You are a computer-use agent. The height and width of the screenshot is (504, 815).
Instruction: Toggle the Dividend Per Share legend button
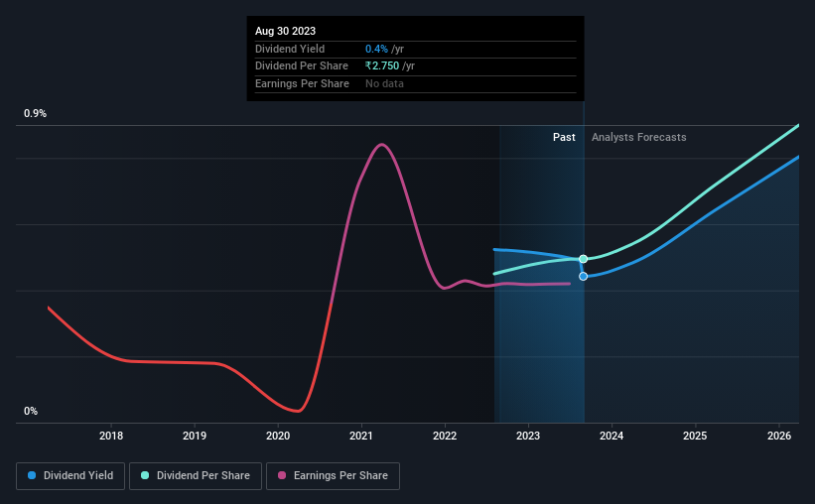click(x=196, y=475)
